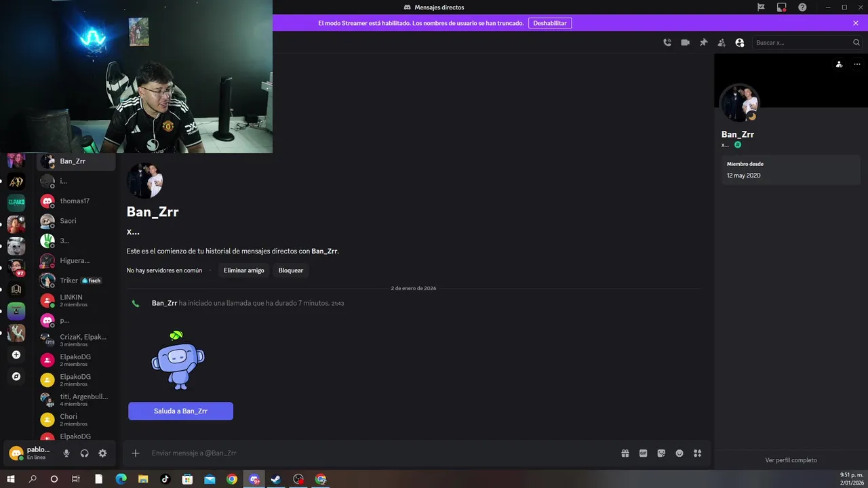Open thomas17 direct message
Screen dimensions: 868x488
77,201
